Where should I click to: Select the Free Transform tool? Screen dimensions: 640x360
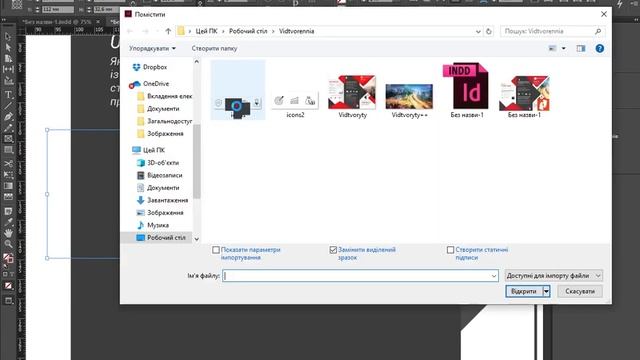point(8,175)
